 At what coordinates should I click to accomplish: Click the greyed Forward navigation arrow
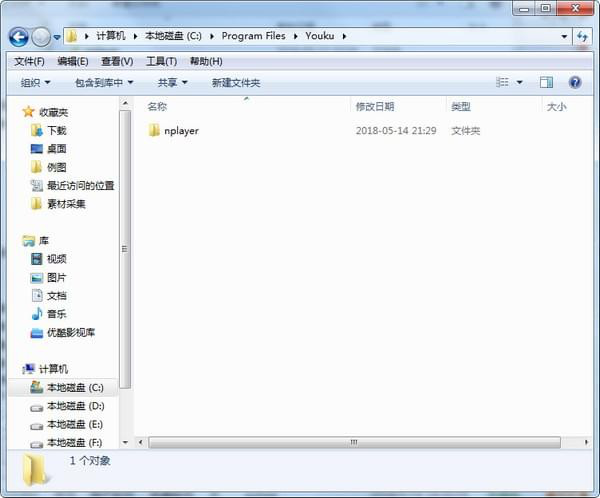click(41, 37)
